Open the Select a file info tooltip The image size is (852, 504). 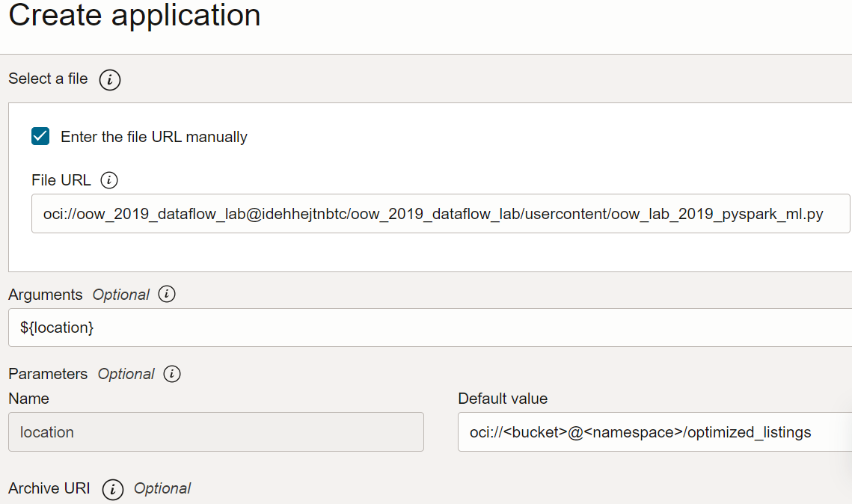(x=110, y=79)
